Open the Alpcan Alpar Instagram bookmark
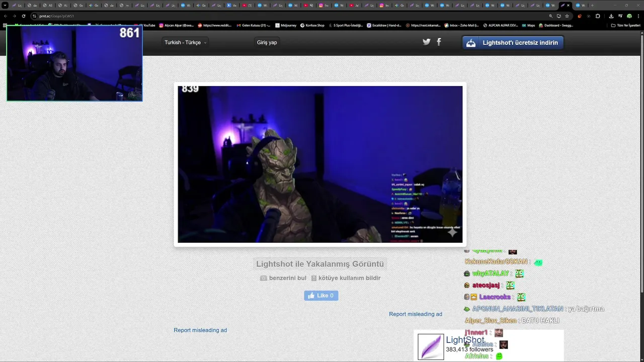The height and width of the screenshot is (362, 644). (x=177, y=25)
